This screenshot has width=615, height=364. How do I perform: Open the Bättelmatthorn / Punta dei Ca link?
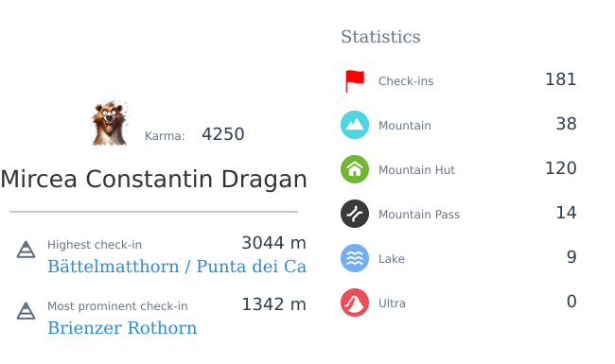click(x=177, y=267)
